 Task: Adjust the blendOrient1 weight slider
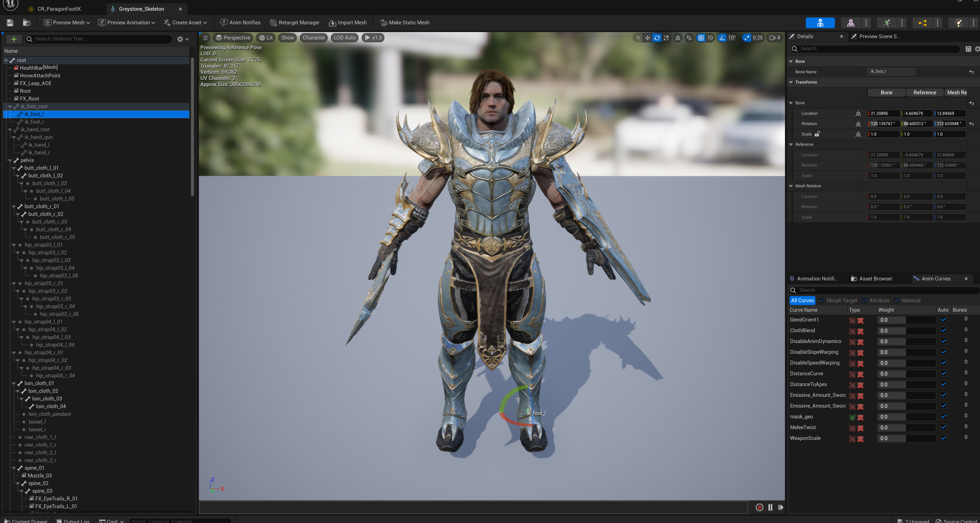point(906,320)
